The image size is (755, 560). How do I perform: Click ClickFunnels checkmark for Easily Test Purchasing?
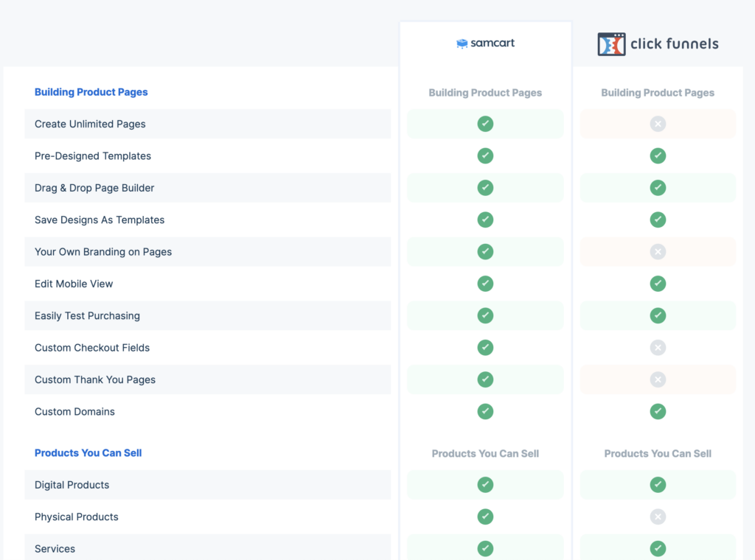[658, 315]
